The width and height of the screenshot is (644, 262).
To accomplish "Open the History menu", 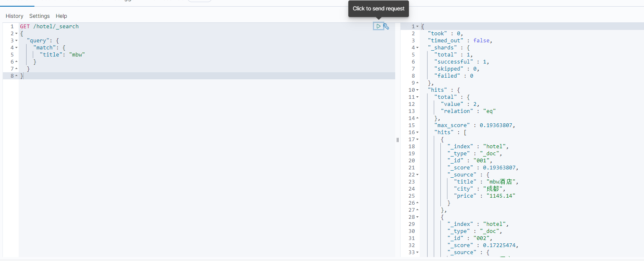I will (x=15, y=16).
